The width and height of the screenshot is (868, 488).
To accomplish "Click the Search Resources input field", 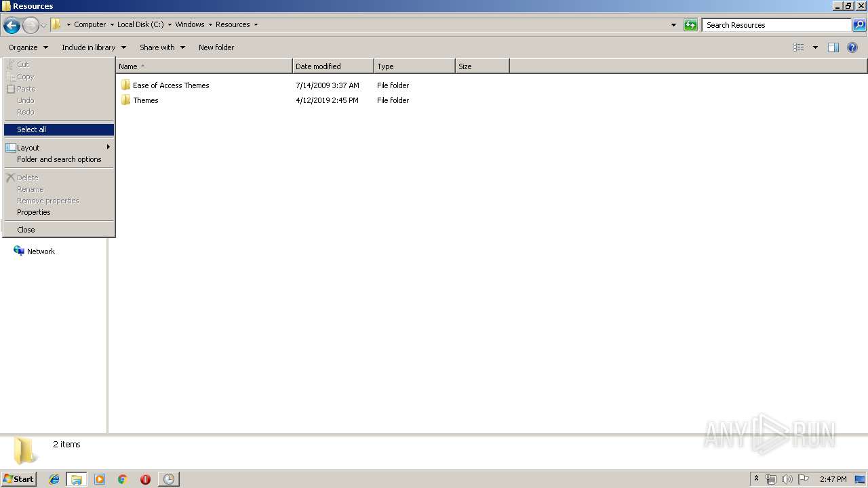I will pyautogui.click(x=776, y=25).
